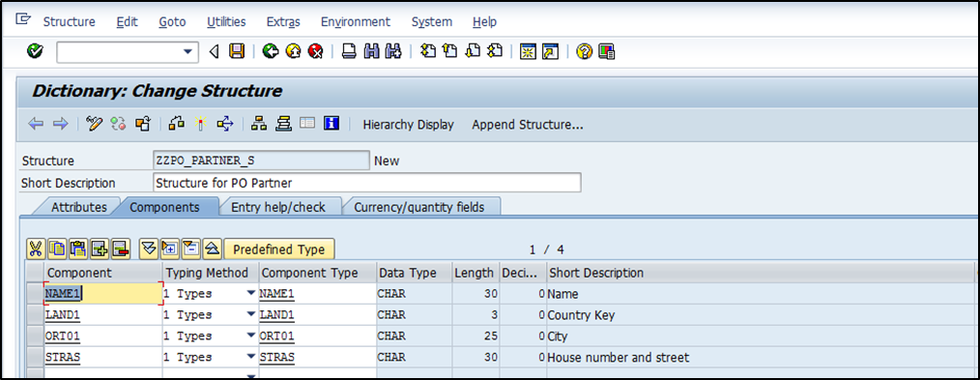
Task: Open the Goto menu
Action: [x=172, y=21]
